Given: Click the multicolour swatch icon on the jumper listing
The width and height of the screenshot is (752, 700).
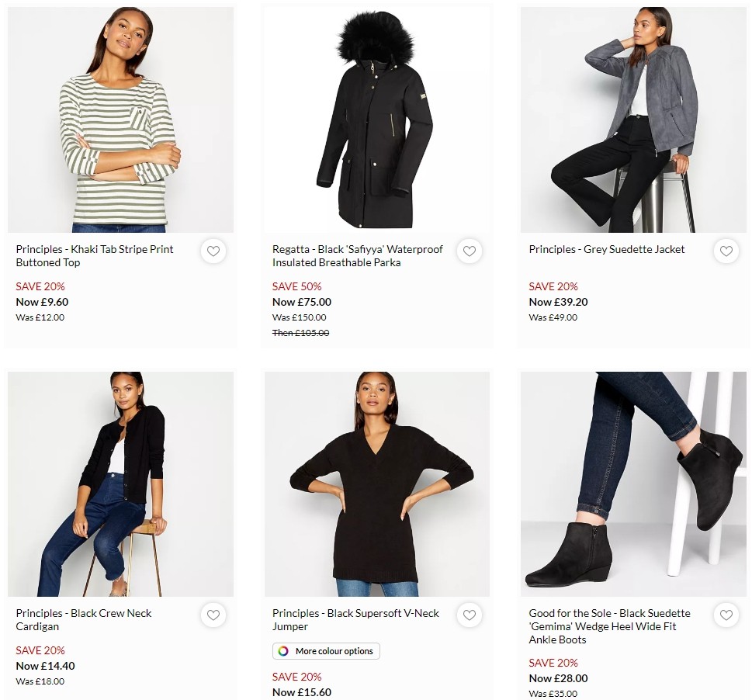Looking at the screenshot, I should [282, 650].
